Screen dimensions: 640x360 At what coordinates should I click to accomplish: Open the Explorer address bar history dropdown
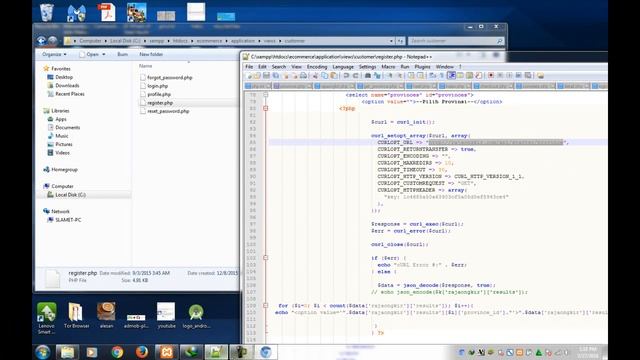(x=391, y=41)
